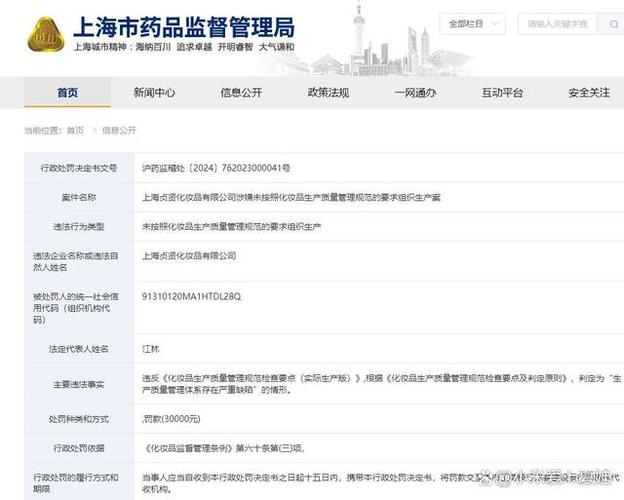Click the 案件名称 label cell
Viewport: 624px width, 500px height.
click(x=79, y=197)
